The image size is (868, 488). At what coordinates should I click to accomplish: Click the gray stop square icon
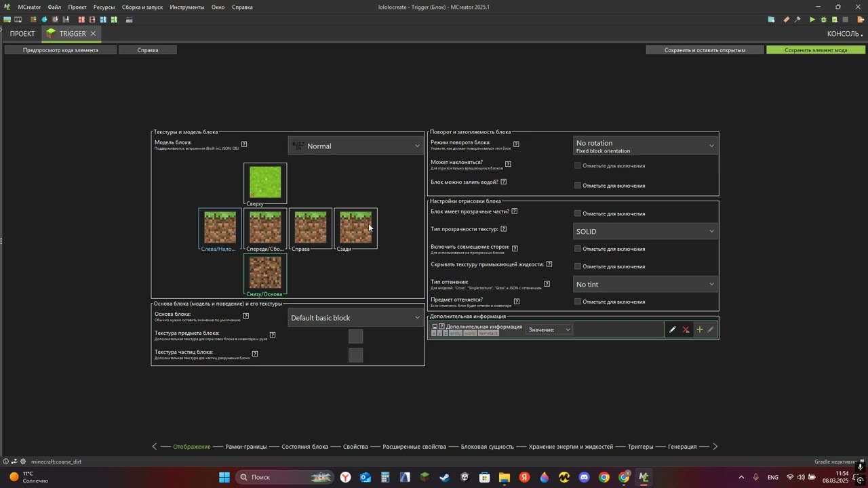(846, 20)
